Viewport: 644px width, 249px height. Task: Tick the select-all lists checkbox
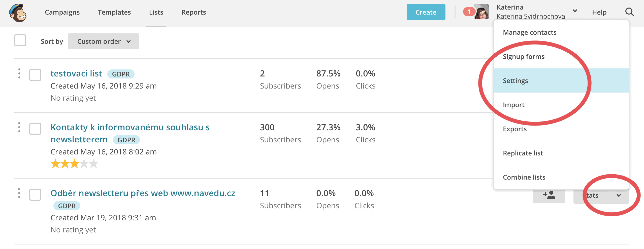(20, 40)
